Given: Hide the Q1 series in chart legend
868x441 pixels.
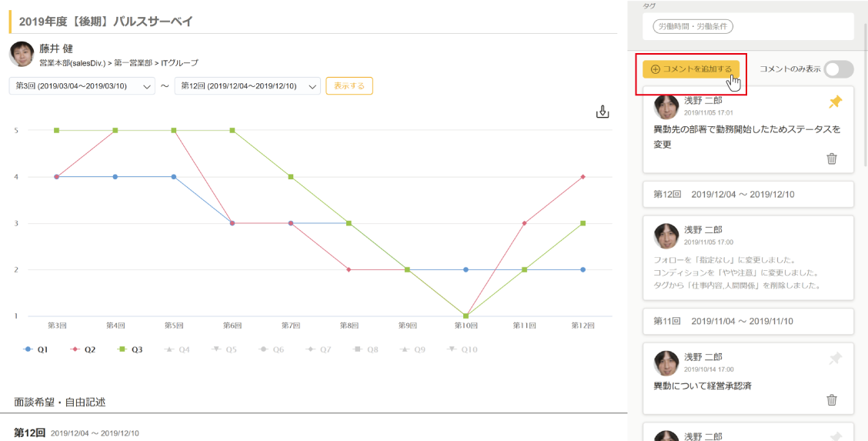Looking at the screenshot, I should point(36,349).
